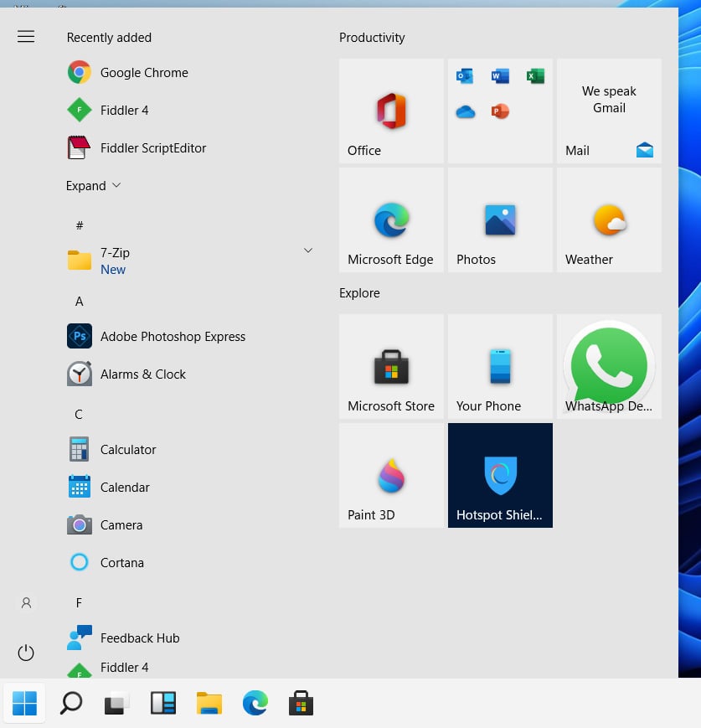Open Feedback Hub app
Viewport: 701px width, 728px height.
point(139,638)
